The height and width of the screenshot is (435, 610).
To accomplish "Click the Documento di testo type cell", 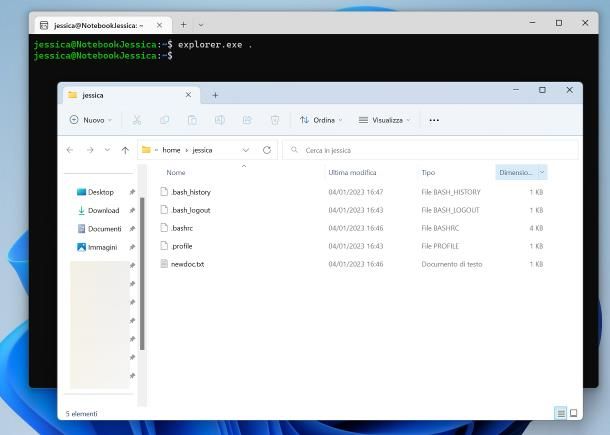I will [x=452, y=264].
